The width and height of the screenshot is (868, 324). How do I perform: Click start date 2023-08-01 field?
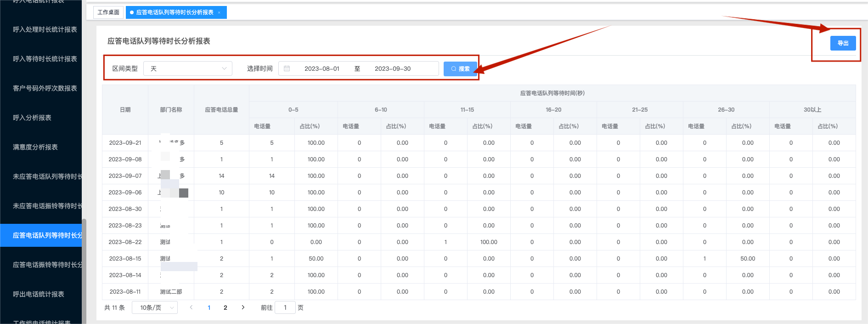tap(322, 68)
